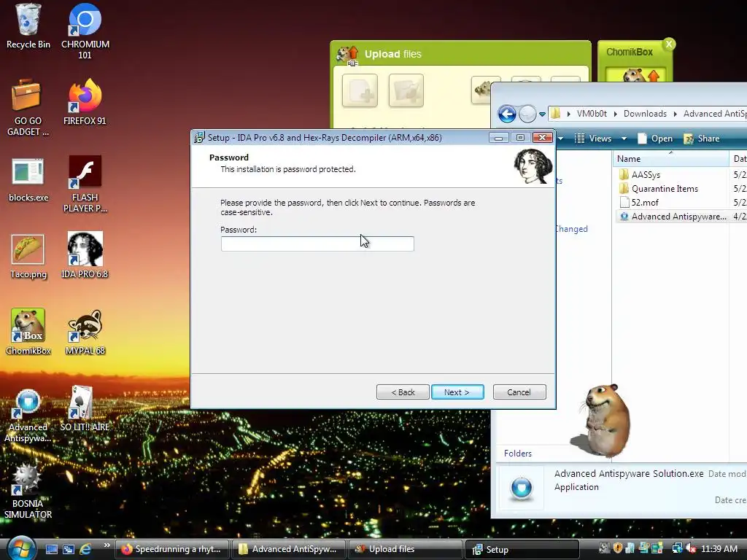Select the Firefox 91 desktop shortcut
747x560 pixels.
85,102
